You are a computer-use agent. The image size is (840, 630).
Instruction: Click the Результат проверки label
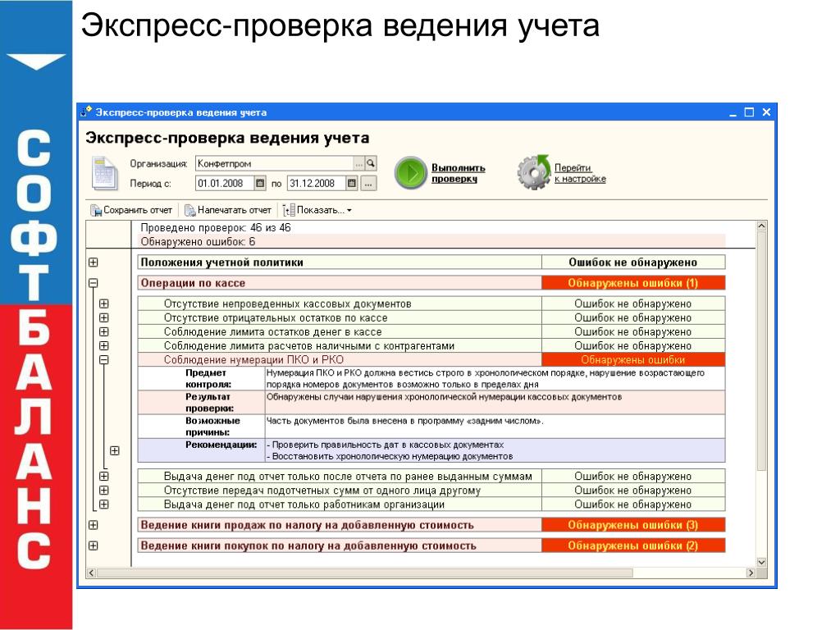pos(209,402)
